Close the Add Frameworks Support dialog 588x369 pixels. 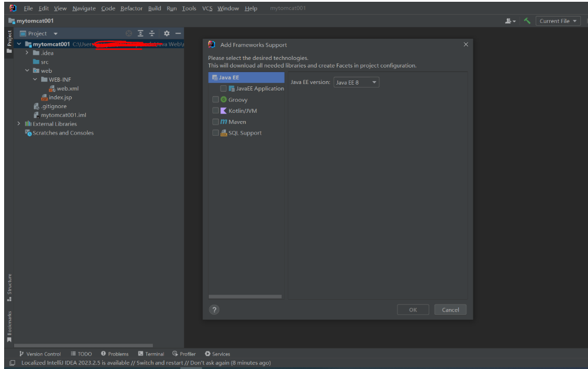[x=466, y=44]
